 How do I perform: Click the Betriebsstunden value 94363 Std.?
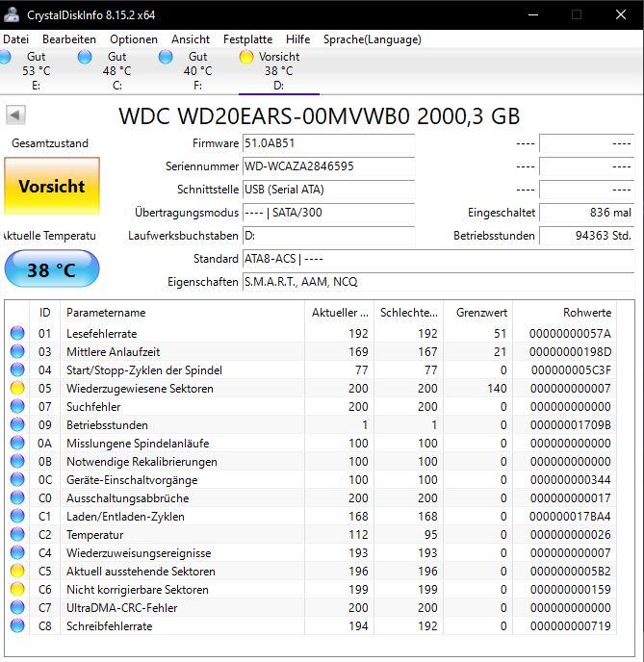click(587, 236)
